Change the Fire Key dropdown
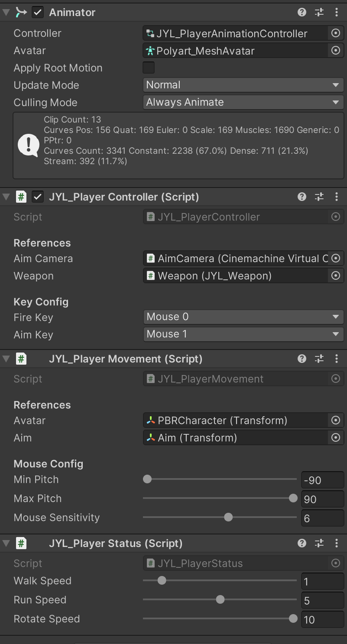 (x=243, y=317)
